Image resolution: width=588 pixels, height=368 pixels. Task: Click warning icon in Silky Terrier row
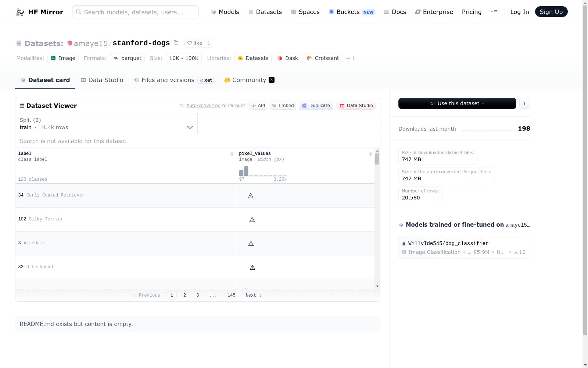coord(252,220)
